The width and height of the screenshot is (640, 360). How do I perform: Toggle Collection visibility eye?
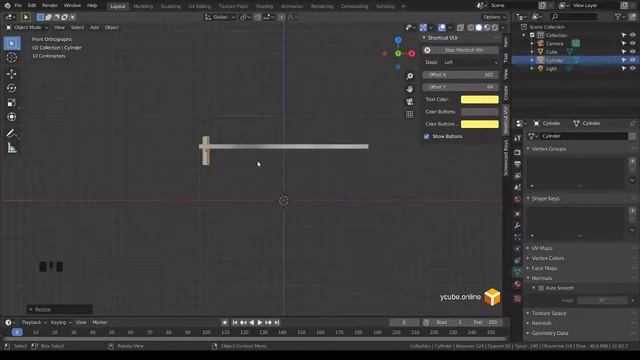click(x=632, y=35)
